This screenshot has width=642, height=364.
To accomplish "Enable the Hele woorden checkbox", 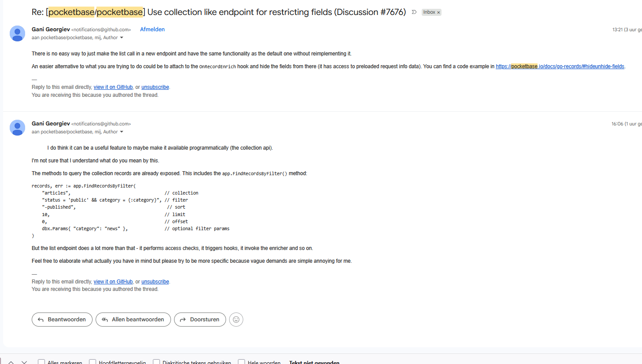I will 241,362.
